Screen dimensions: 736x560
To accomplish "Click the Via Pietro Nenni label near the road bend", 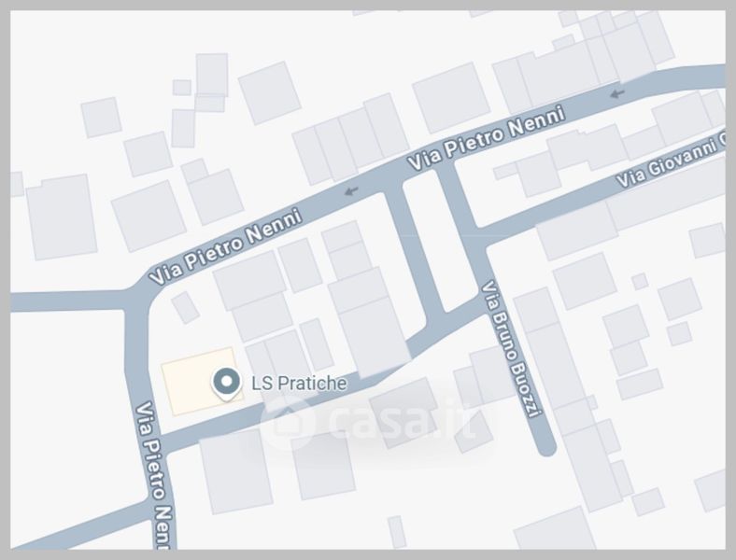I will 225,246.
